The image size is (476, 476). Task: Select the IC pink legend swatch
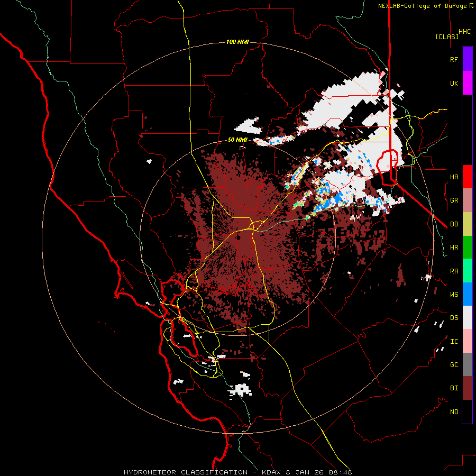coord(467,341)
